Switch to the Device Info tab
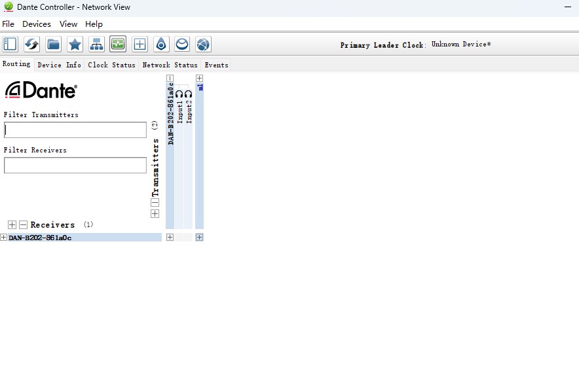The width and height of the screenshot is (579, 392). 60,65
